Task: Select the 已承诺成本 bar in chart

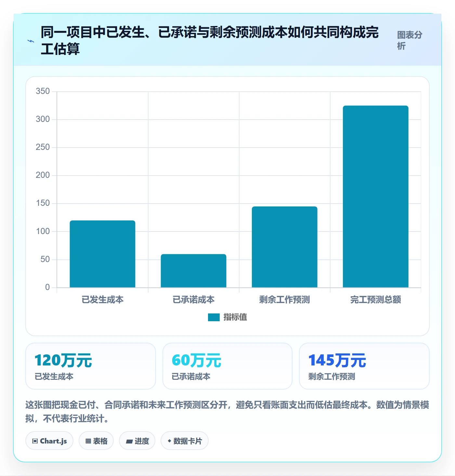Action: point(193,271)
